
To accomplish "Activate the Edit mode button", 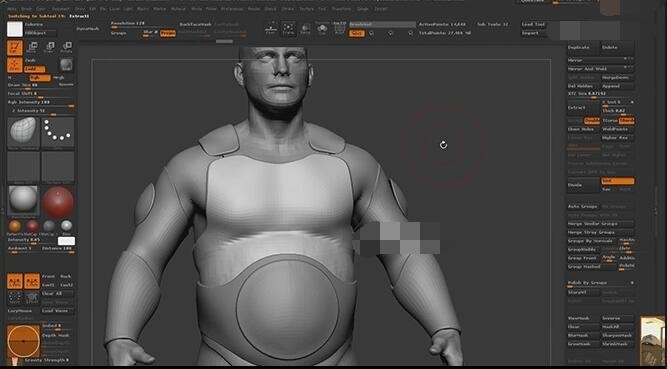I will [15, 48].
